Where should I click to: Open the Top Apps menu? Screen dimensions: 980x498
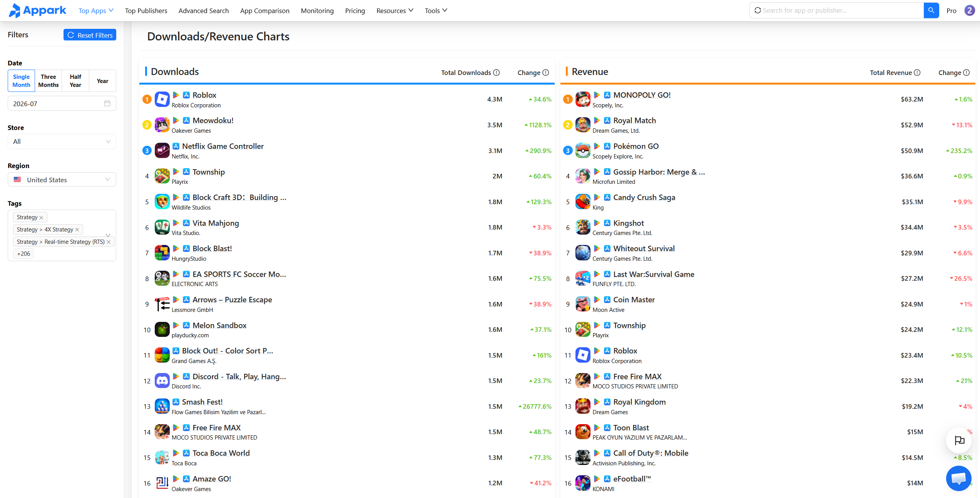(x=96, y=11)
